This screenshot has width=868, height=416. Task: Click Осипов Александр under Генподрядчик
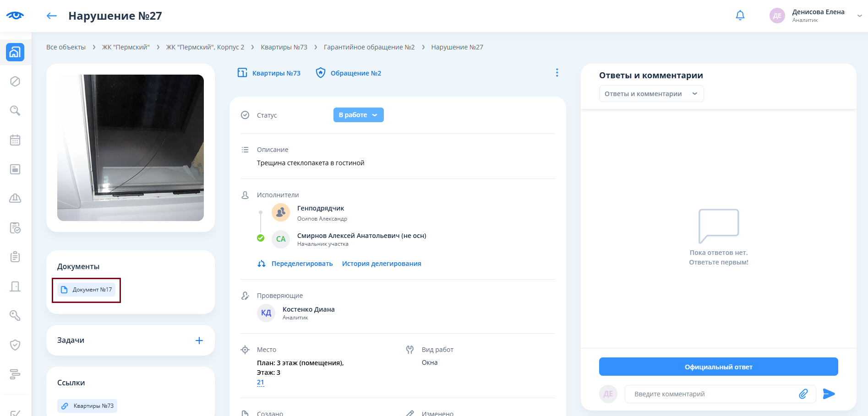[322, 219]
